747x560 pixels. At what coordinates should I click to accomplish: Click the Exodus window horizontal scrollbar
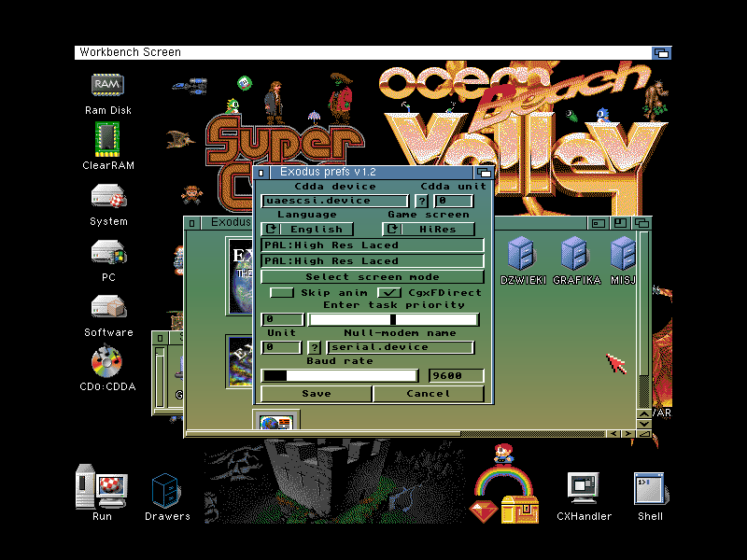click(395, 433)
